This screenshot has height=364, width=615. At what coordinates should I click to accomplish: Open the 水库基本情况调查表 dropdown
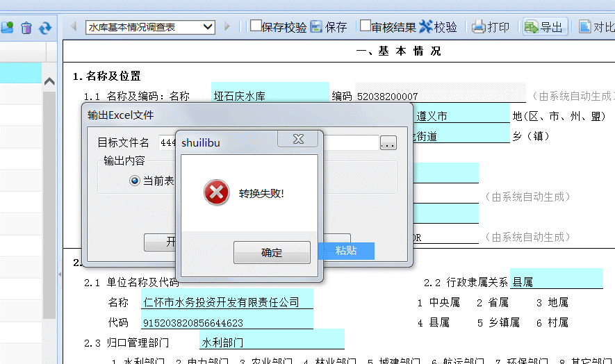pos(150,27)
